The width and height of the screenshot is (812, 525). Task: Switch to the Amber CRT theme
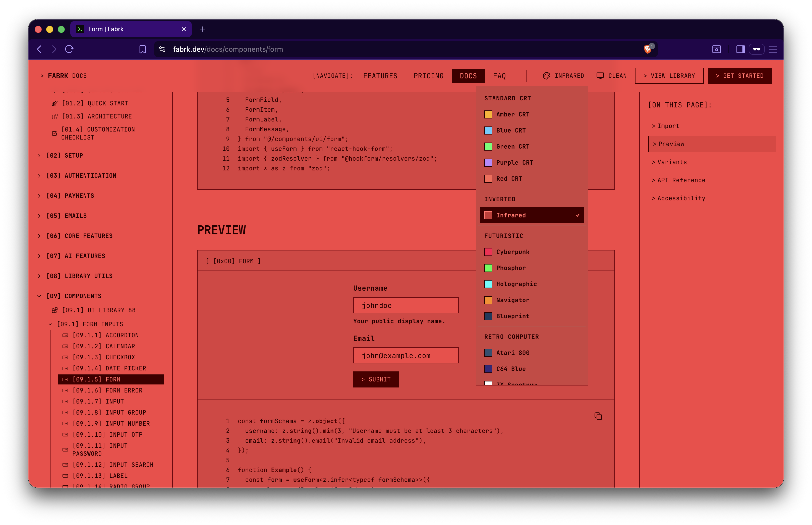(x=512, y=114)
